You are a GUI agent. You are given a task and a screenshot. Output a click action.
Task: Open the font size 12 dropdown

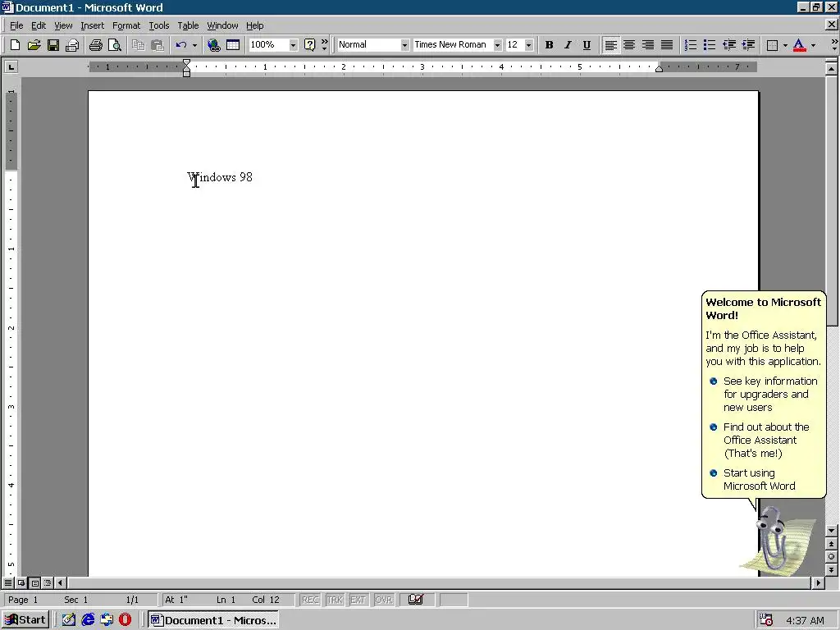(x=529, y=45)
